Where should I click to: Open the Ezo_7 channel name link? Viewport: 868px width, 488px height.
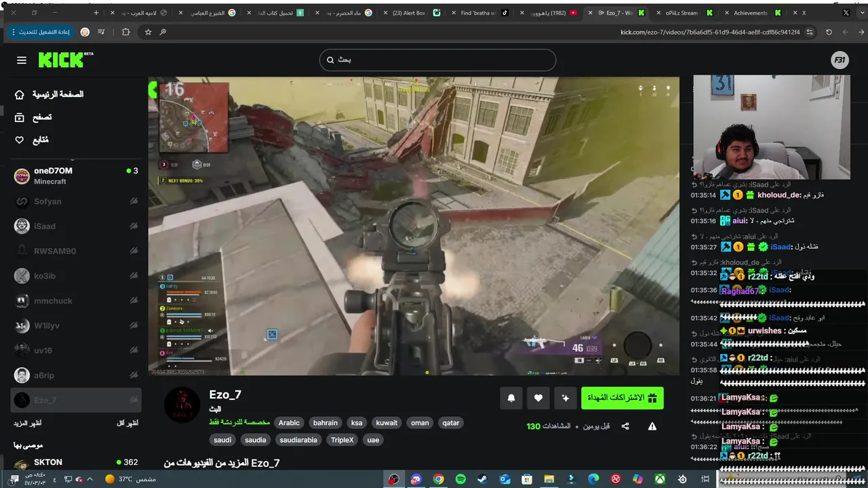pyautogui.click(x=225, y=394)
